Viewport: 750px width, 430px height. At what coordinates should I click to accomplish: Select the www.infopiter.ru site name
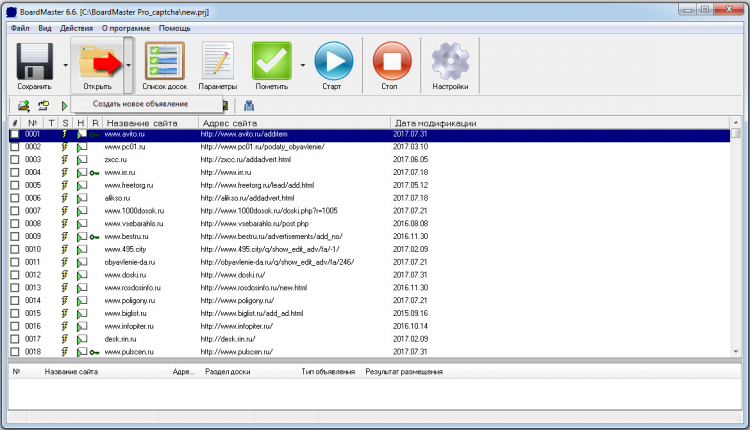coord(129,326)
